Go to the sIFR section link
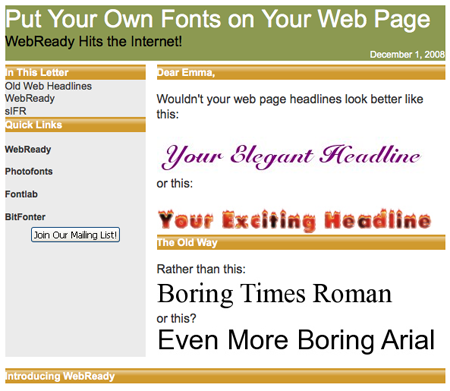The image size is (450, 391). pyautogui.click(x=16, y=111)
